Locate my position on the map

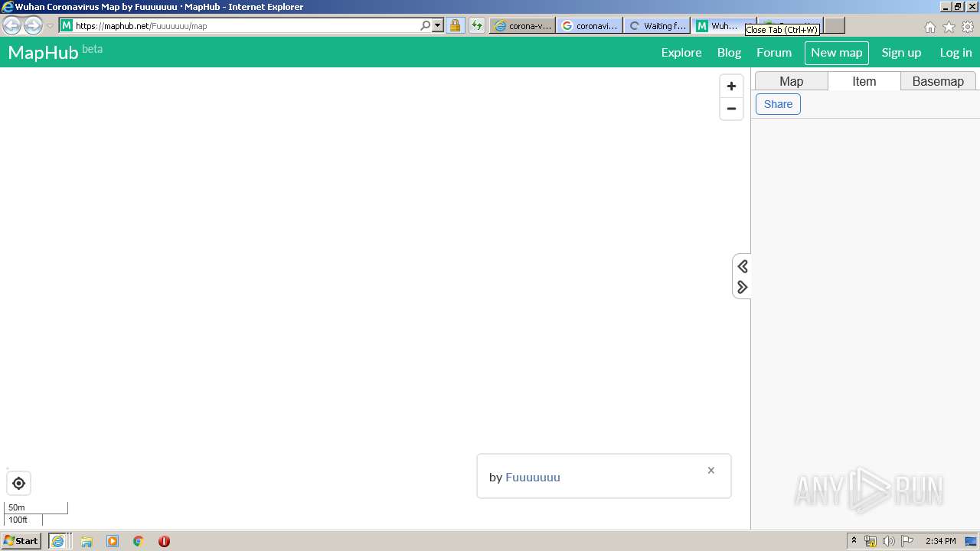point(19,484)
